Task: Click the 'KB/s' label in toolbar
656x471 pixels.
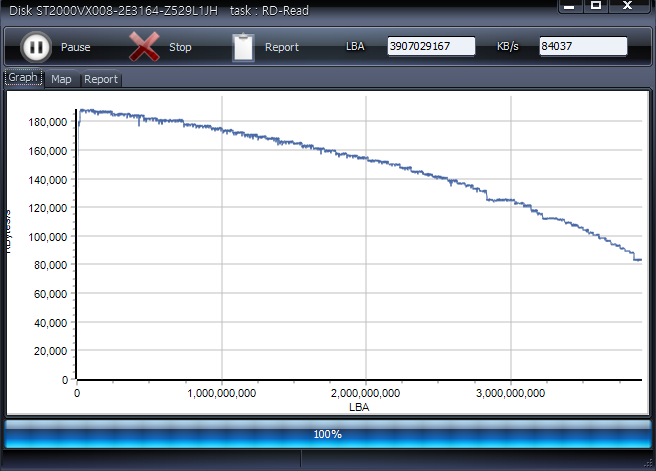Action: pos(507,46)
